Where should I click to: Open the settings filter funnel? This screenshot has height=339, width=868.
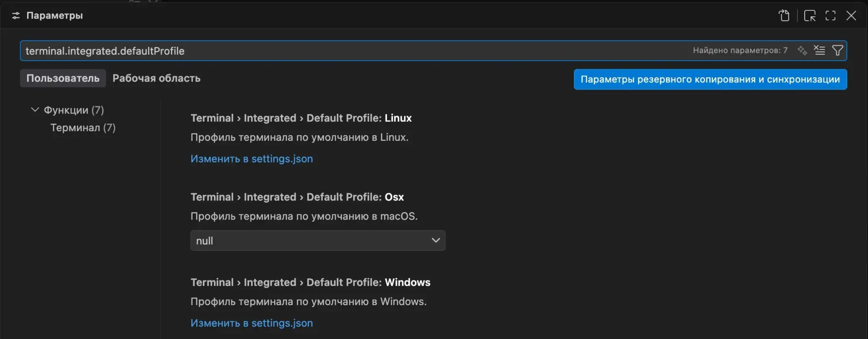coord(838,50)
